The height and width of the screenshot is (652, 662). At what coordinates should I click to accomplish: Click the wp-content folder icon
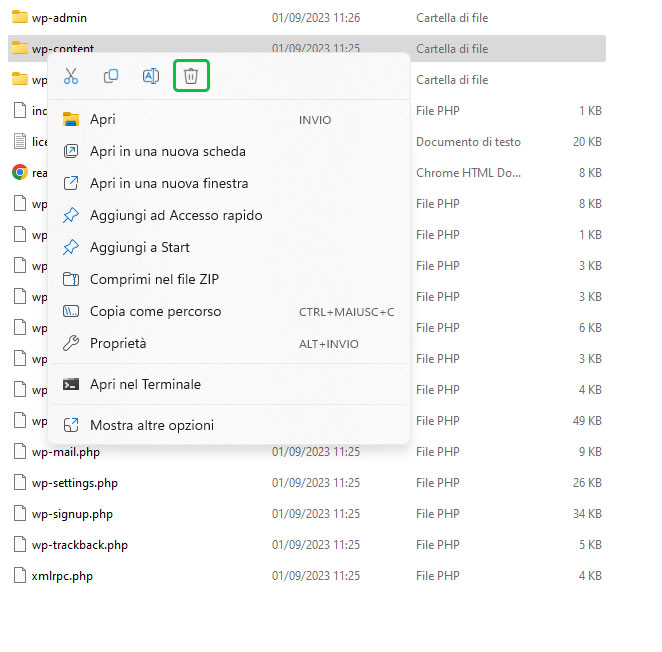[19, 48]
